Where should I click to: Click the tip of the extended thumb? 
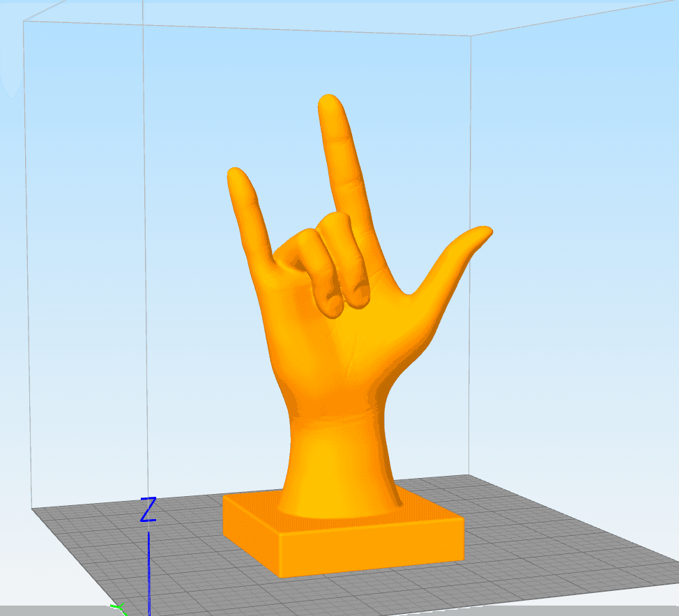(482, 233)
